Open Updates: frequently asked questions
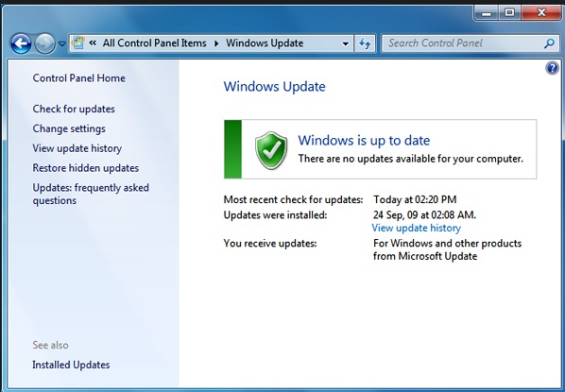Screen dimensions: 565x392 pyautogui.click(x=91, y=194)
